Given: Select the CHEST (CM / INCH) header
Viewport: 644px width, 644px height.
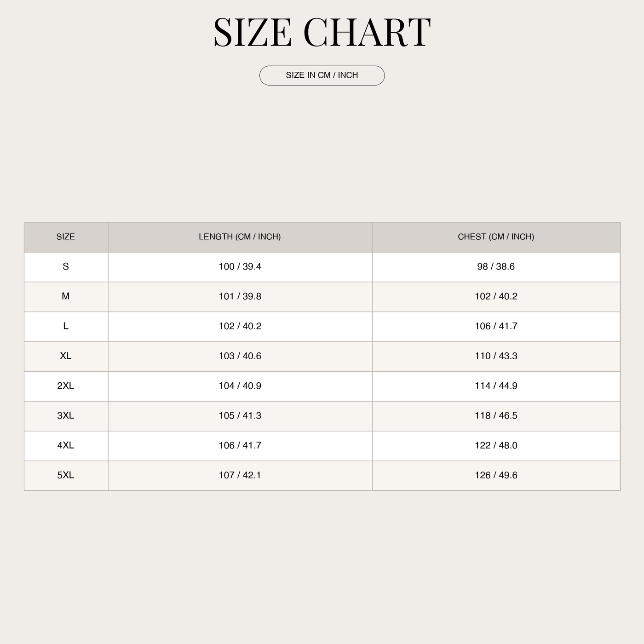Looking at the screenshot, I should point(496,237).
